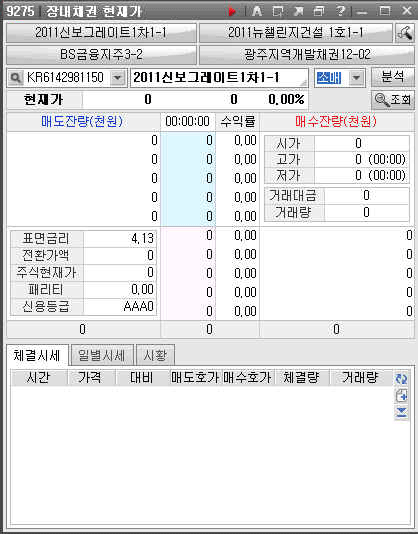Expand the 소매 market type dropdown
418x534 pixels.
coord(356,78)
